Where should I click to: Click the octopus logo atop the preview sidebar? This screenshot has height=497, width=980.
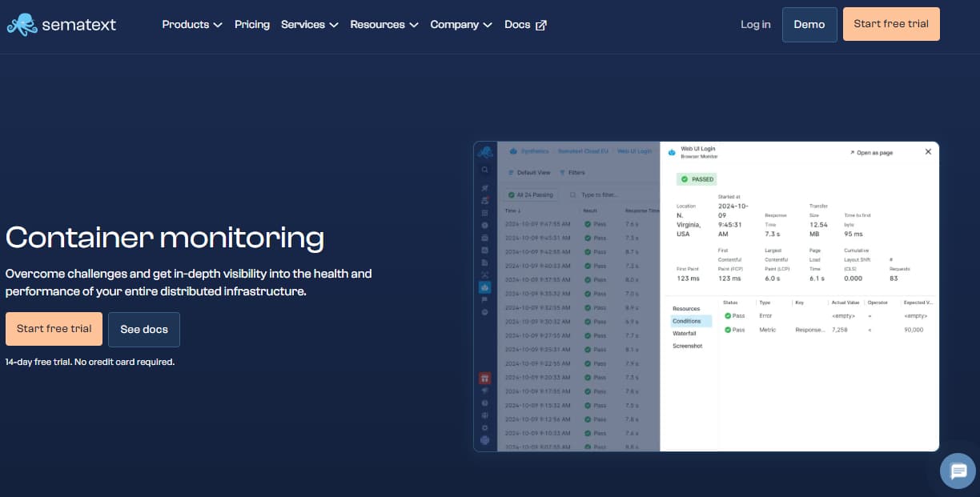[485, 151]
